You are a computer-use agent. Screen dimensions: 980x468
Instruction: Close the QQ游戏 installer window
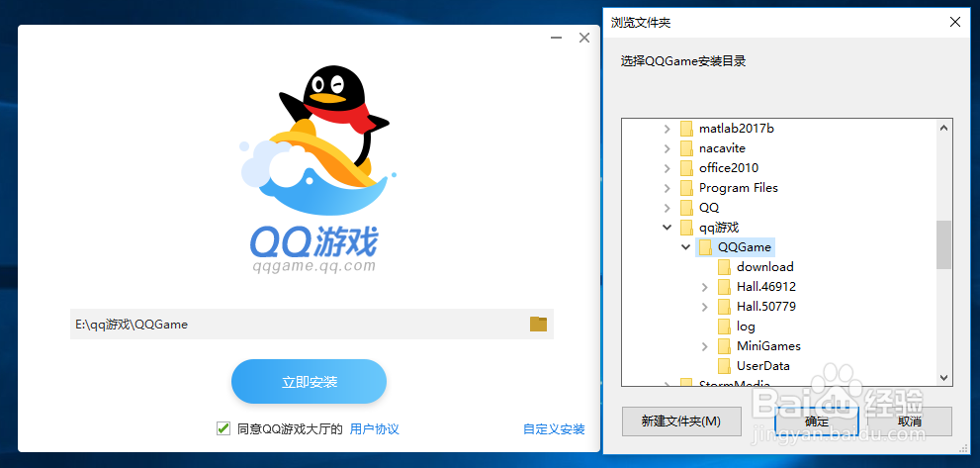click(584, 39)
